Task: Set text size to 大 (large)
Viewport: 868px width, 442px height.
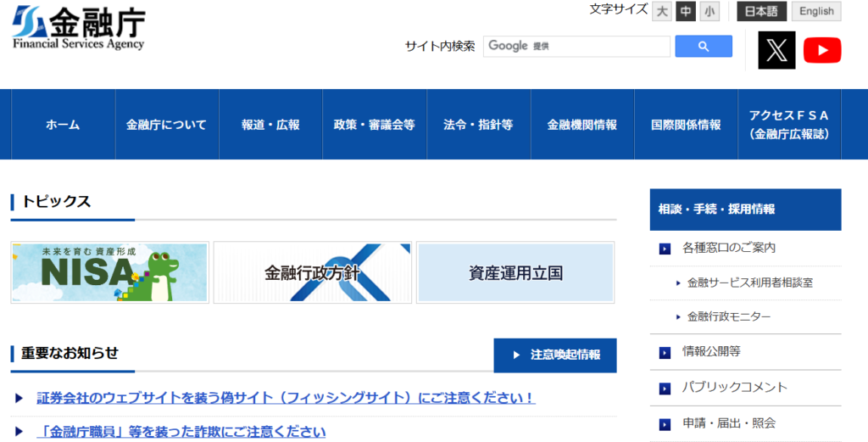Action: click(x=662, y=11)
